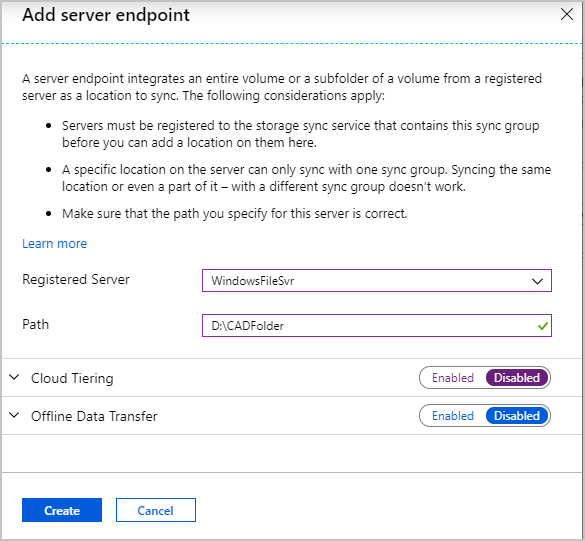Click the Add server endpoint title
The width and height of the screenshot is (585, 541).
[106, 15]
